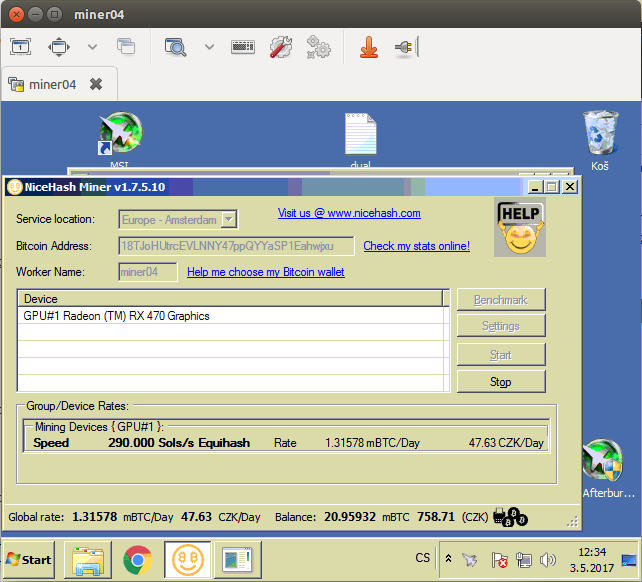Open preferences wrench icon
The height and width of the screenshot is (582, 642).
coord(281,47)
